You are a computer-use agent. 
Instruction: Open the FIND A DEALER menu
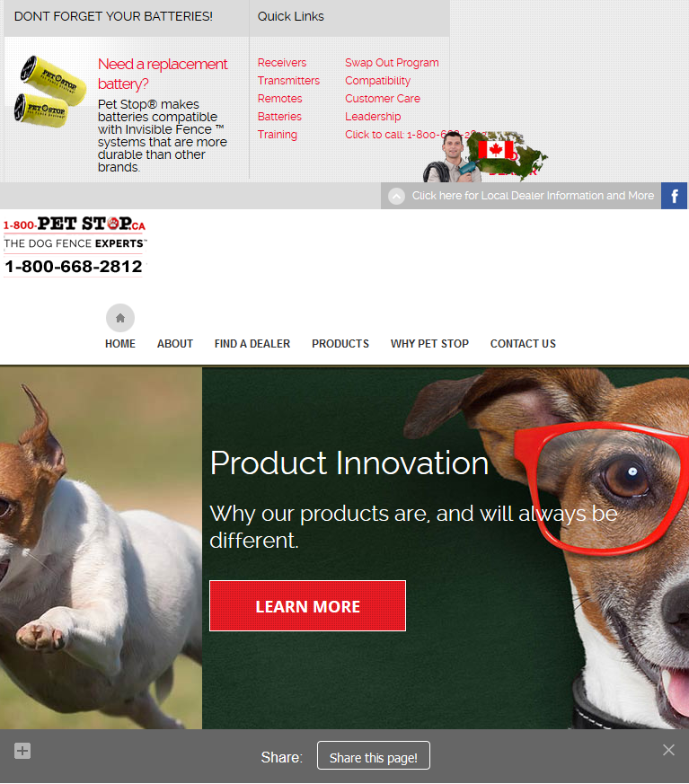point(252,344)
